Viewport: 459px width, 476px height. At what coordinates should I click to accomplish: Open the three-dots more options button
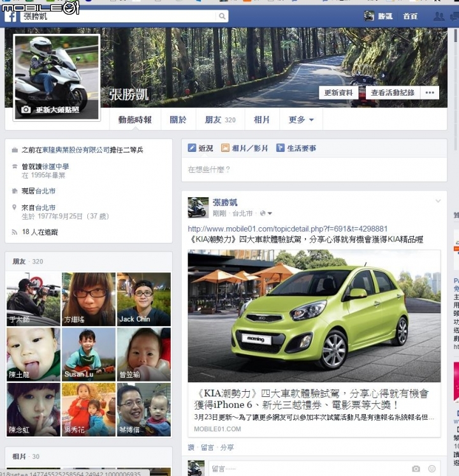pos(430,93)
